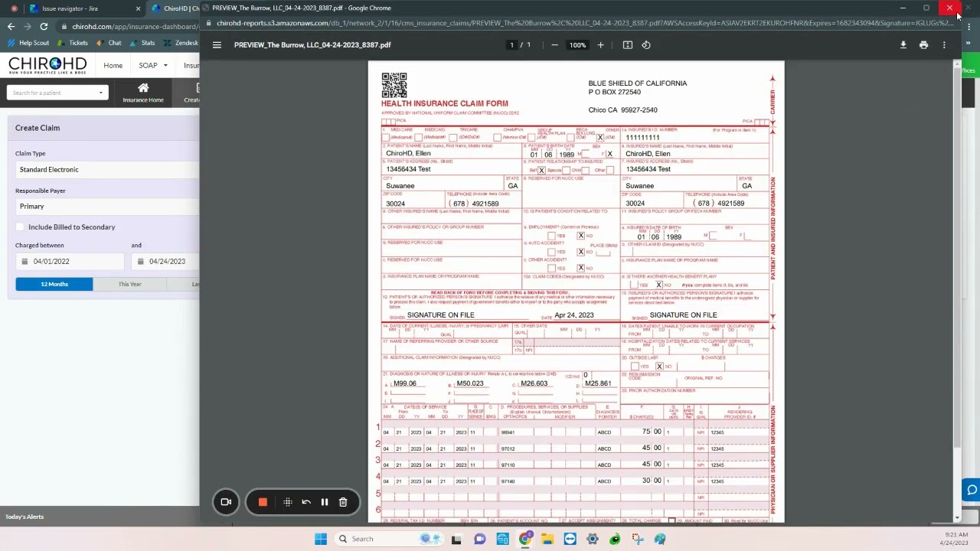Image resolution: width=980 pixels, height=551 pixels.
Task: Open the Home menu in ChiroHD
Action: coord(113,65)
